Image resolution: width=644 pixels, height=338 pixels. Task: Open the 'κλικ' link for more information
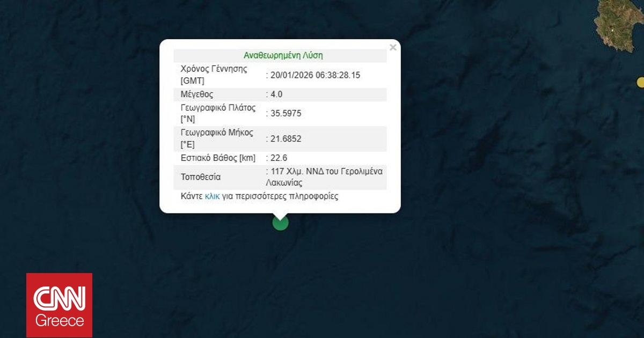[213, 196]
